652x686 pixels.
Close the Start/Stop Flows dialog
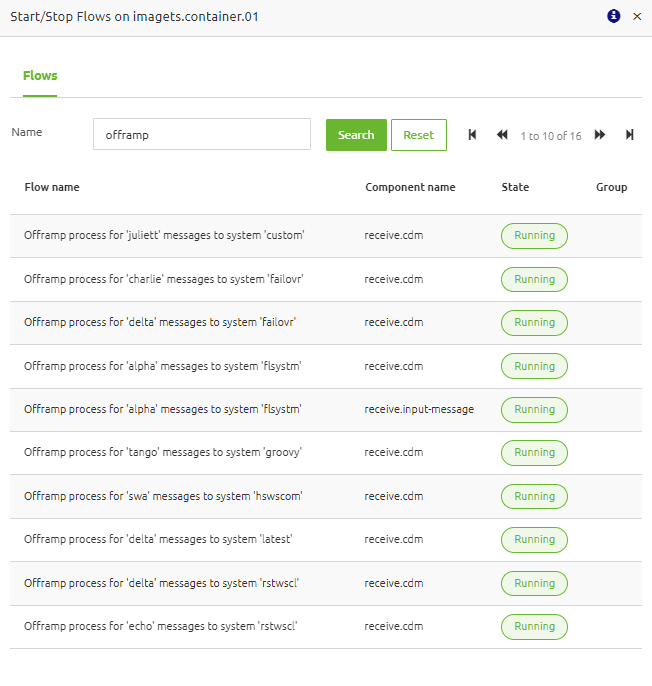[637, 17]
